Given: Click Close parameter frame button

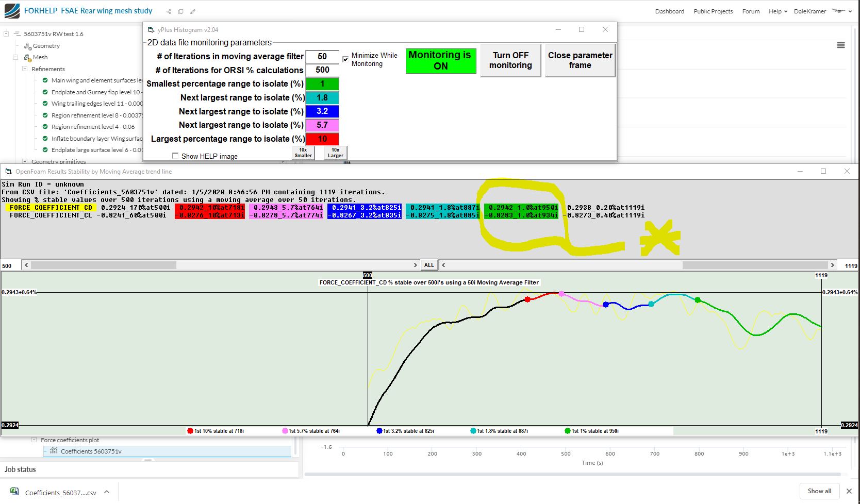Looking at the screenshot, I should pyautogui.click(x=580, y=60).
